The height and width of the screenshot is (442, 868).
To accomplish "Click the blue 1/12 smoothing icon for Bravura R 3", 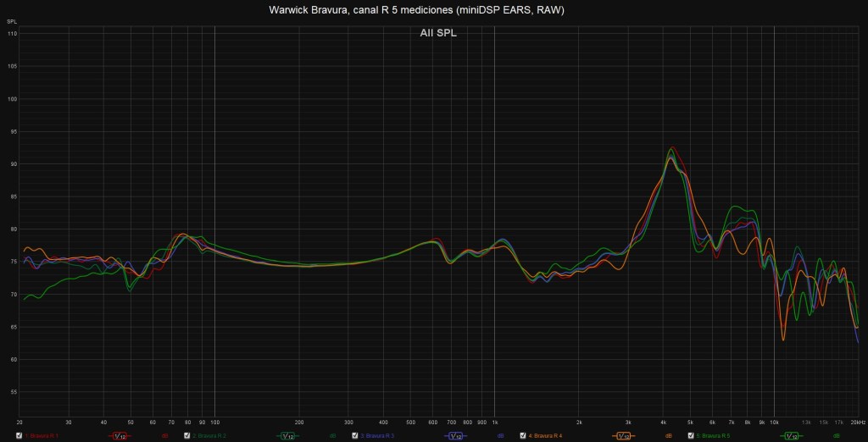I will [x=455, y=436].
